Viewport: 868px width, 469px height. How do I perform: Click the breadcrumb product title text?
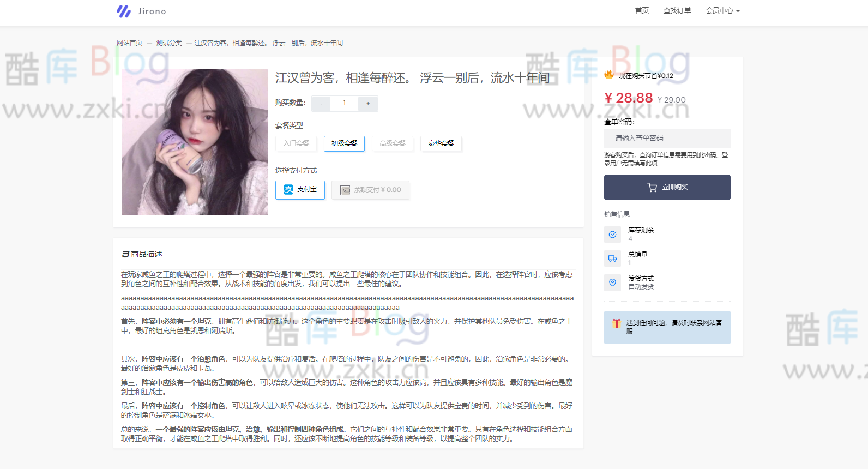click(269, 43)
